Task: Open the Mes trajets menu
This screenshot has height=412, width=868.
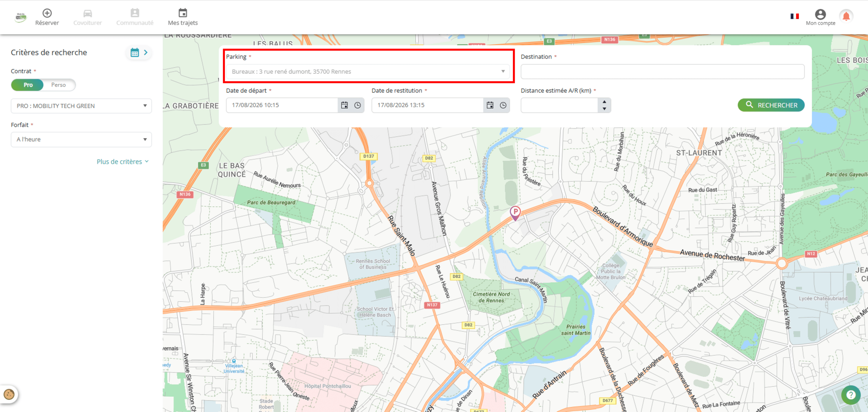Action: pos(183,17)
